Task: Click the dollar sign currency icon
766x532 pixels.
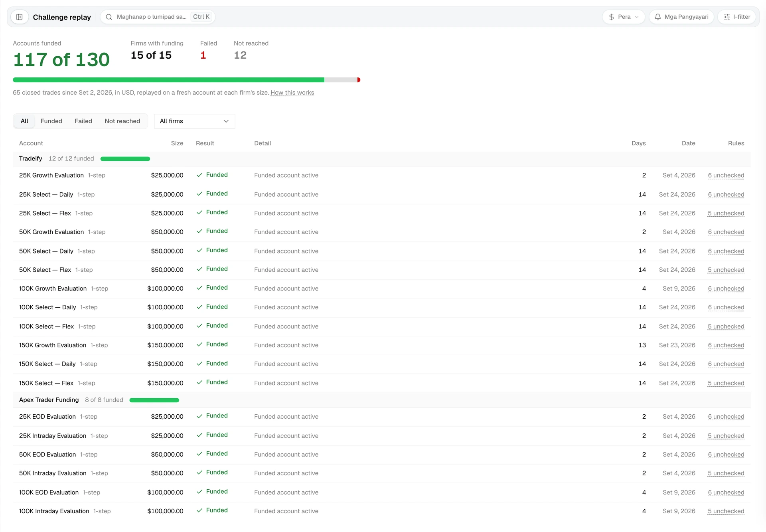Action: pyautogui.click(x=612, y=17)
